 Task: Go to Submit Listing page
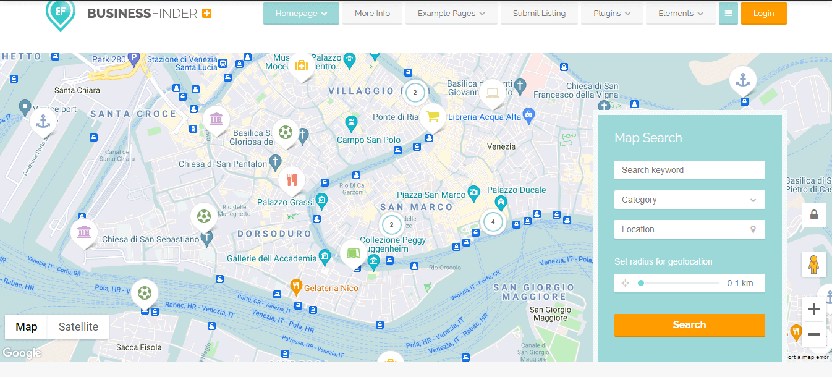tap(539, 13)
